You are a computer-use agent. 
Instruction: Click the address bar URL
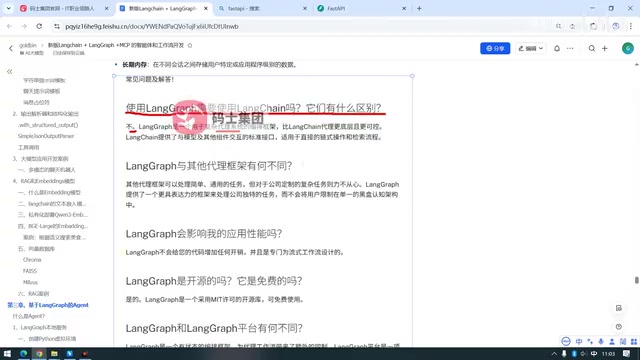click(x=152, y=27)
